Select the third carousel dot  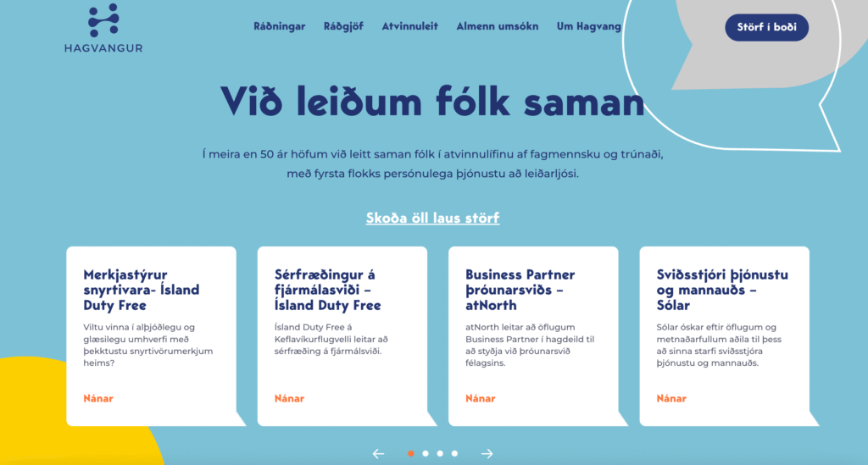pyautogui.click(x=440, y=453)
